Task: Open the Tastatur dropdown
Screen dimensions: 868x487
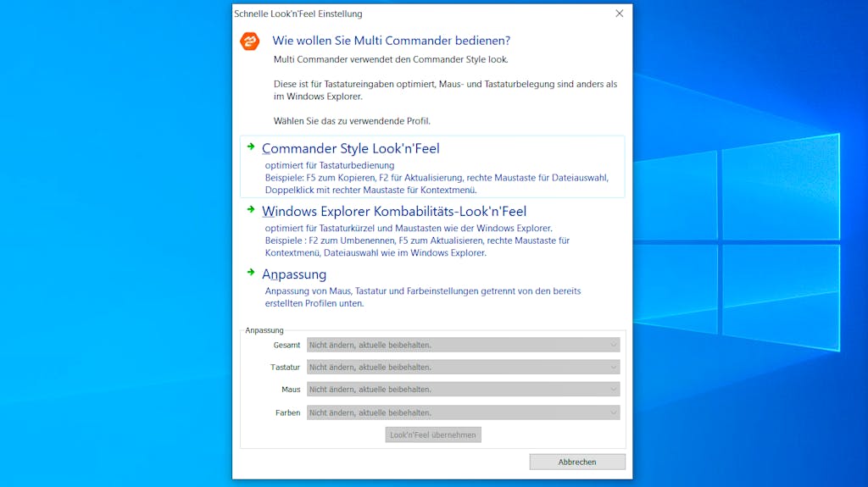Action: point(464,367)
